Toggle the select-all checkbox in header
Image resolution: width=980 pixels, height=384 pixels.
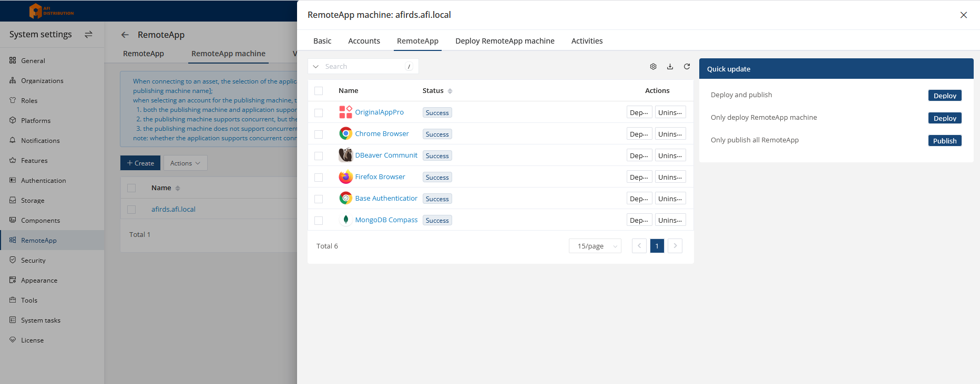coord(319,91)
